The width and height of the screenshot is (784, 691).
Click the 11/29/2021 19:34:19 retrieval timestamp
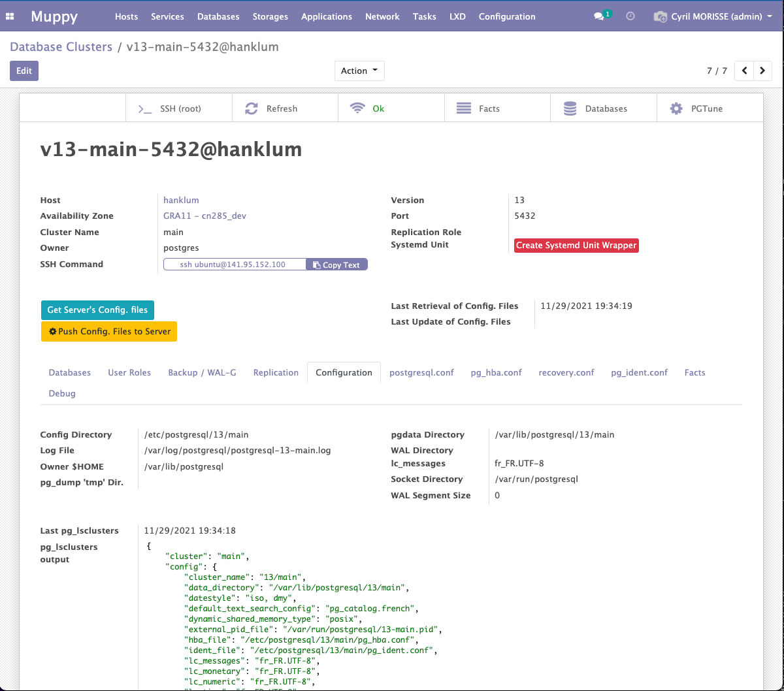coord(586,306)
